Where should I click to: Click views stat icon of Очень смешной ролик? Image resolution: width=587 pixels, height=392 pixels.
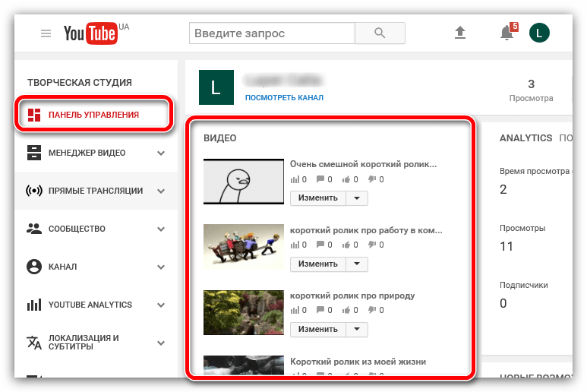(295, 179)
